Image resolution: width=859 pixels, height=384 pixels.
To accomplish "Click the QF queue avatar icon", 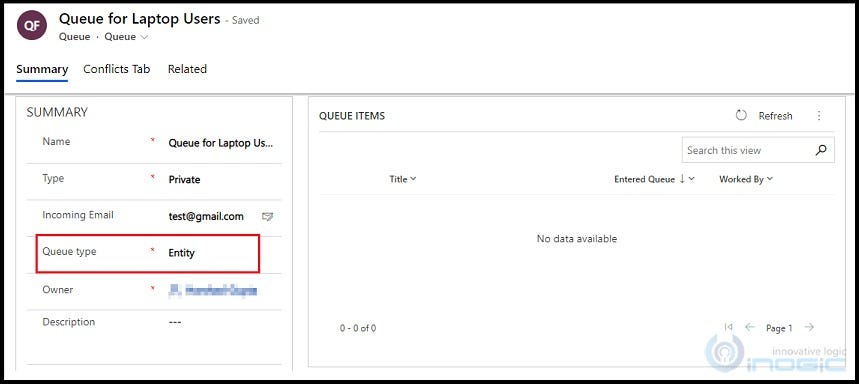I will (32, 26).
